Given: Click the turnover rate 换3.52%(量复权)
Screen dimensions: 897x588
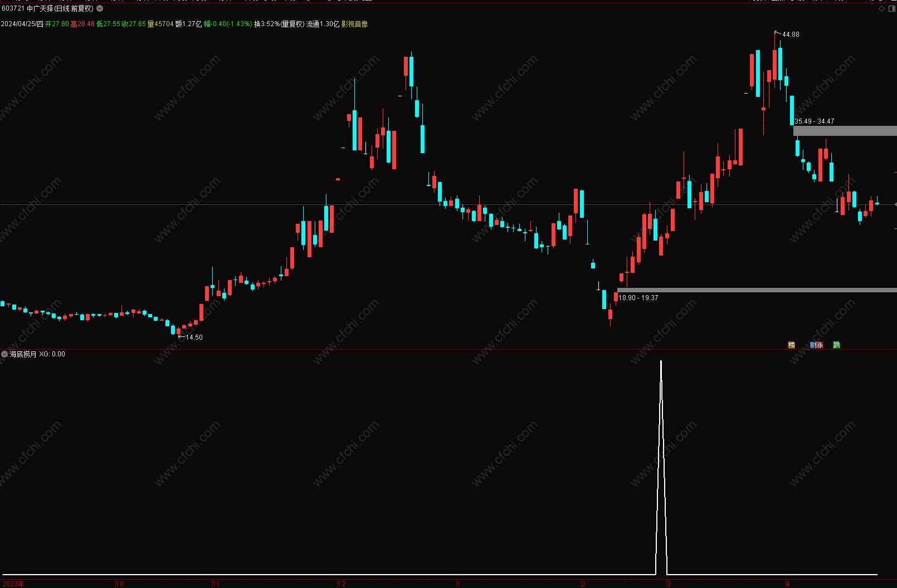Looking at the screenshot, I should tap(279, 24).
